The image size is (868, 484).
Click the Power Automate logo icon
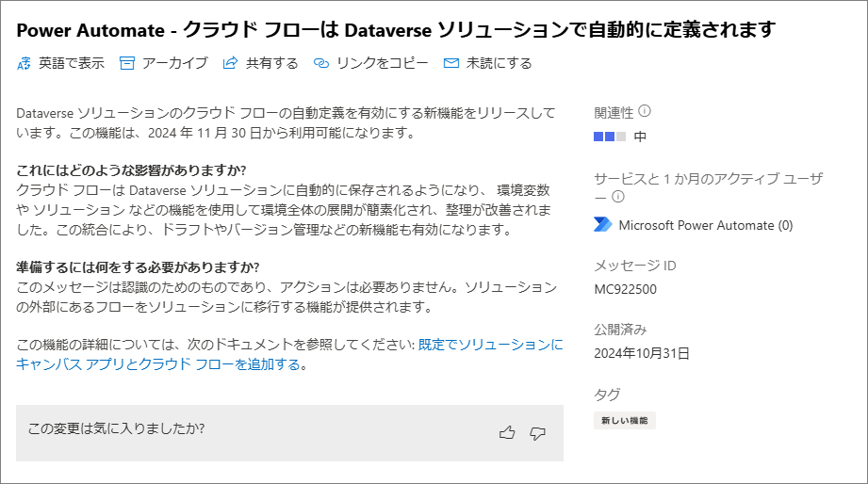pos(602,224)
